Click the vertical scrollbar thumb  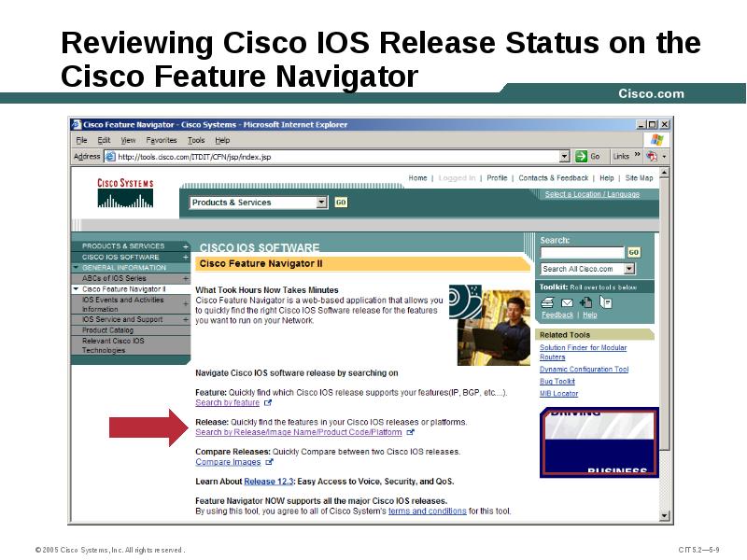point(665,315)
